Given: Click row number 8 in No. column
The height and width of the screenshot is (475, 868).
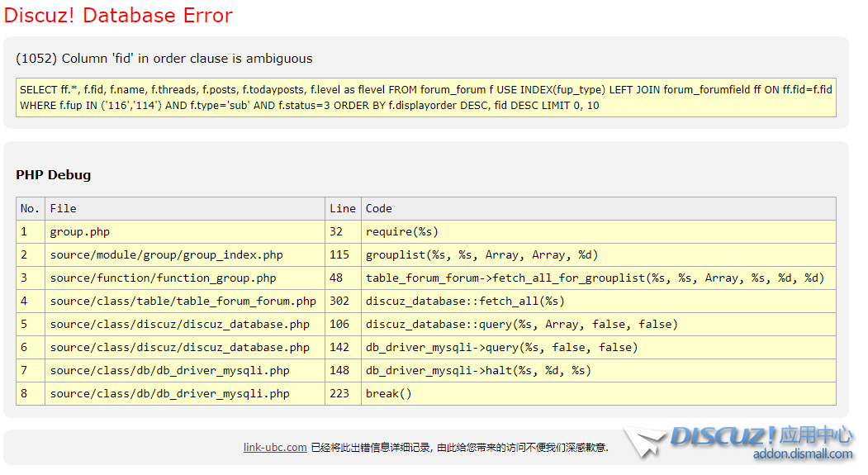Looking at the screenshot, I should tap(31, 393).
